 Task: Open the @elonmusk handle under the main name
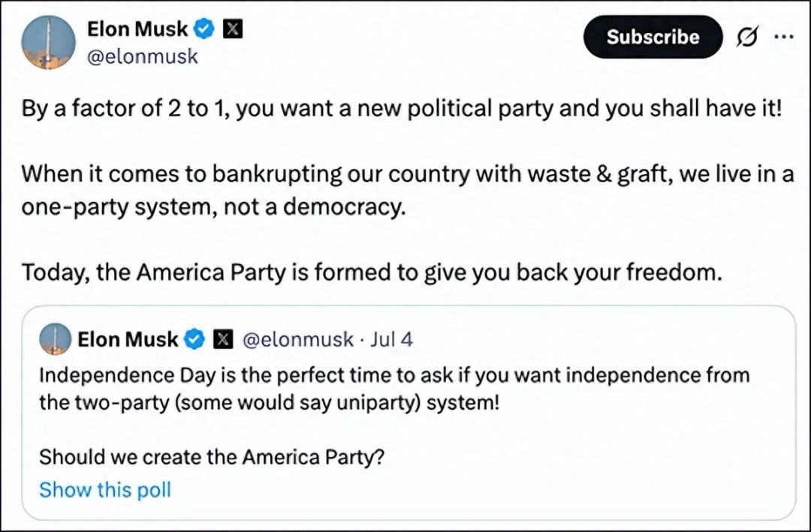click(143, 56)
